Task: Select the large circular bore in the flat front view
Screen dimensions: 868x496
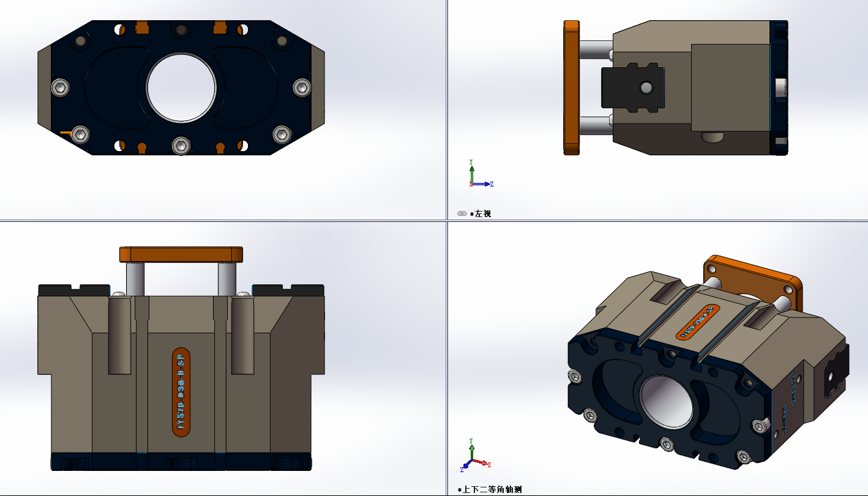Action: tap(181, 87)
